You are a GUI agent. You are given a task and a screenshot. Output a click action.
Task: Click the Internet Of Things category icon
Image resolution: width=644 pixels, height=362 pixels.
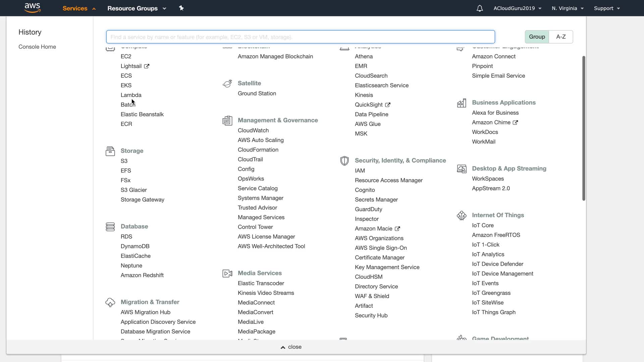[x=462, y=216]
